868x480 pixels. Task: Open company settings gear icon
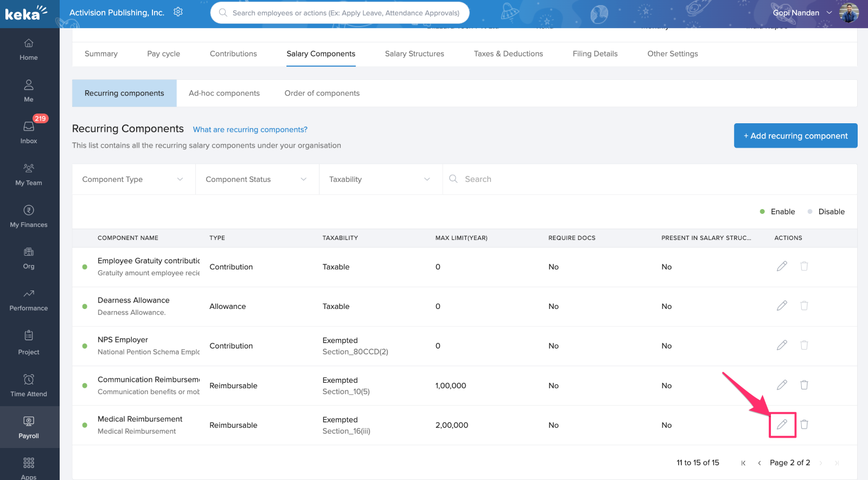[178, 12]
